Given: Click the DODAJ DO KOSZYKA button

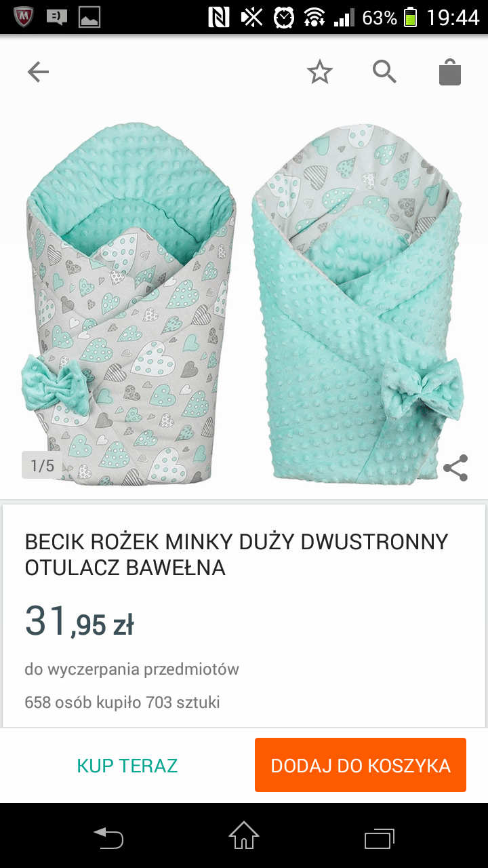Looking at the screenshot, I should click(361, 765).
